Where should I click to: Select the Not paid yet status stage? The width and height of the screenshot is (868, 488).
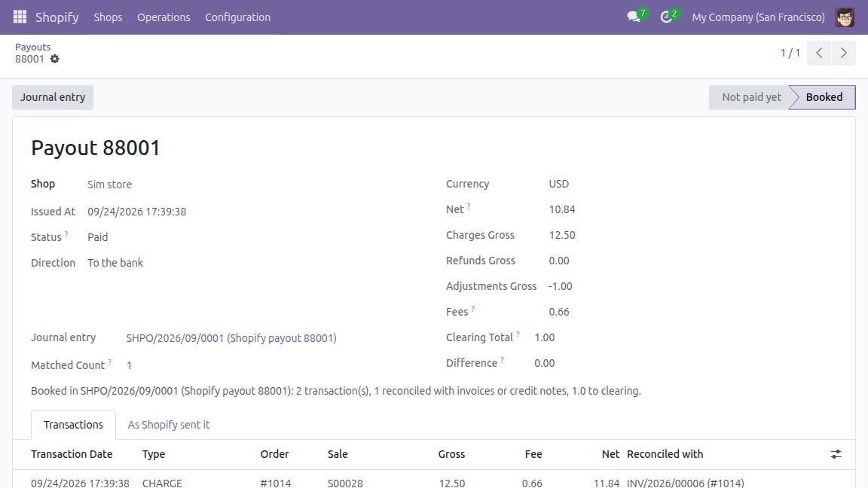click(x=751, y=97)
